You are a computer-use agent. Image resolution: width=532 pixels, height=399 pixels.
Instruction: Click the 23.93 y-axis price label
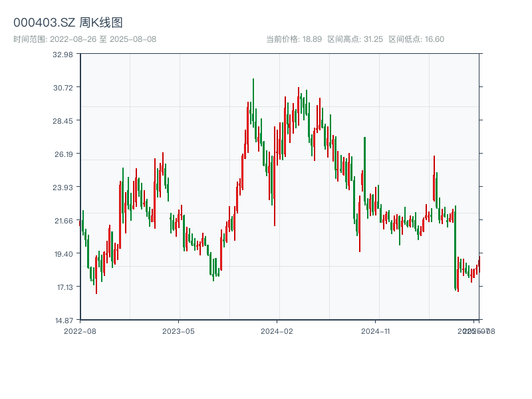coord(63,188)
